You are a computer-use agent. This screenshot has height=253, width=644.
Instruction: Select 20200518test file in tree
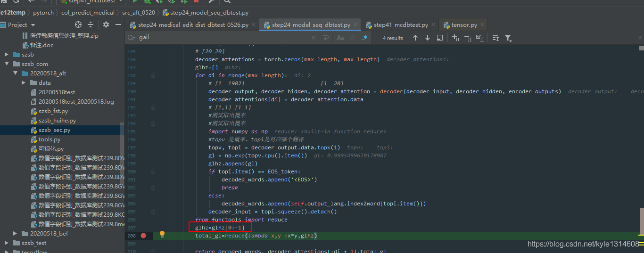[57, 92]
